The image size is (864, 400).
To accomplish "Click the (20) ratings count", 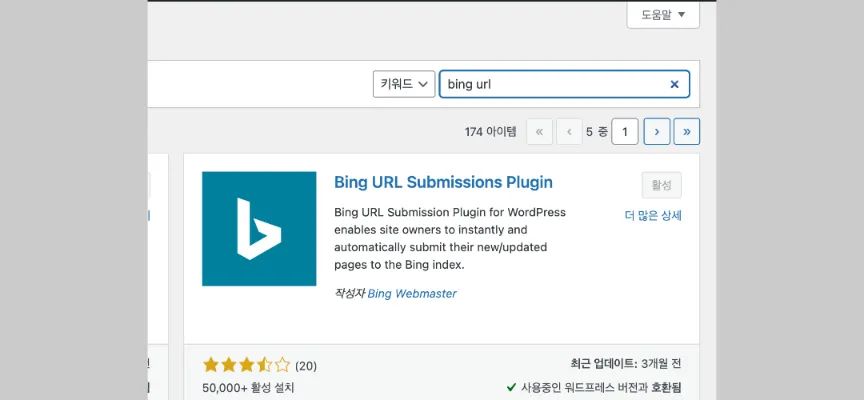I will click(306, 366).
